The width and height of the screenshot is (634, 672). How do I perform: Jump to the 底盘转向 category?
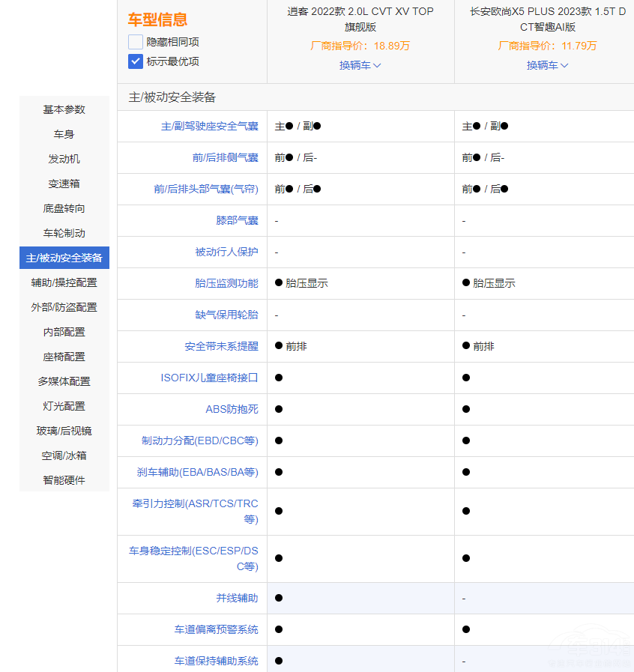coord(64,208)
